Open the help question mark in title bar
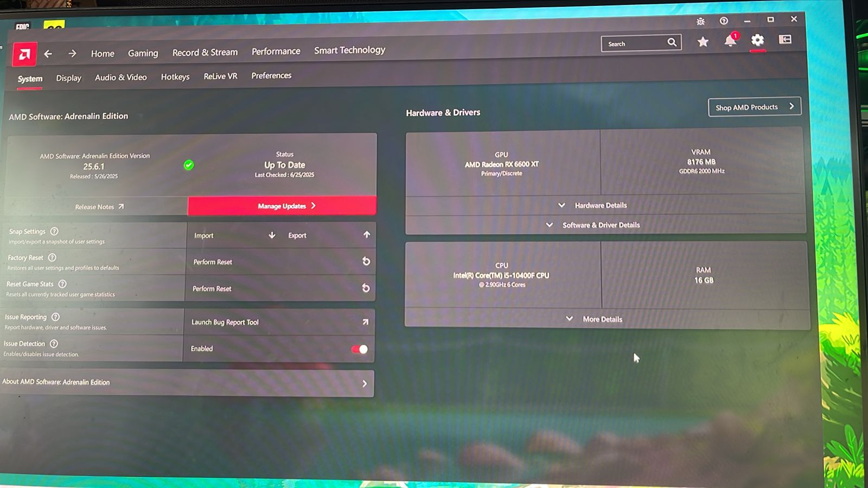This screenshot has width=868, height=488. tap(724, 21)
